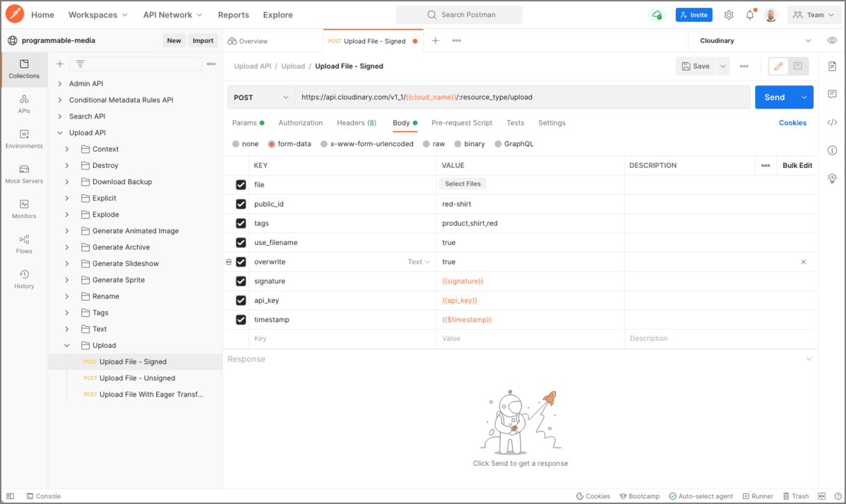Viewport: 846px width, 504px height.
Task: Open a new request tab with plus
Action: tap(436, 40)
